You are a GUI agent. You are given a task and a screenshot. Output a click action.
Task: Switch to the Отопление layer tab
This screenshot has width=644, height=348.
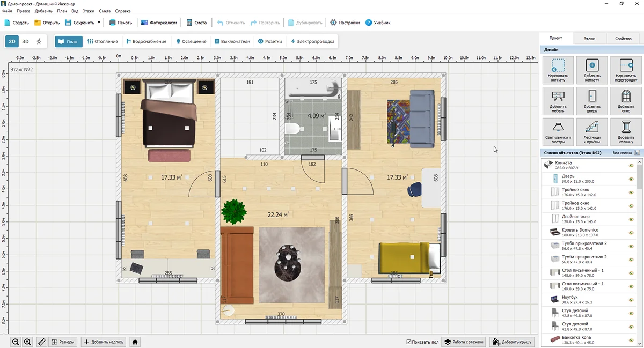pos(103,41)
